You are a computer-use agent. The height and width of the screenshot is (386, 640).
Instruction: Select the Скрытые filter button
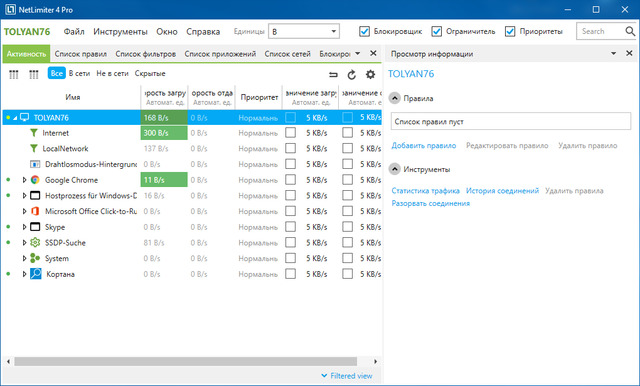[x=150, y=73]
